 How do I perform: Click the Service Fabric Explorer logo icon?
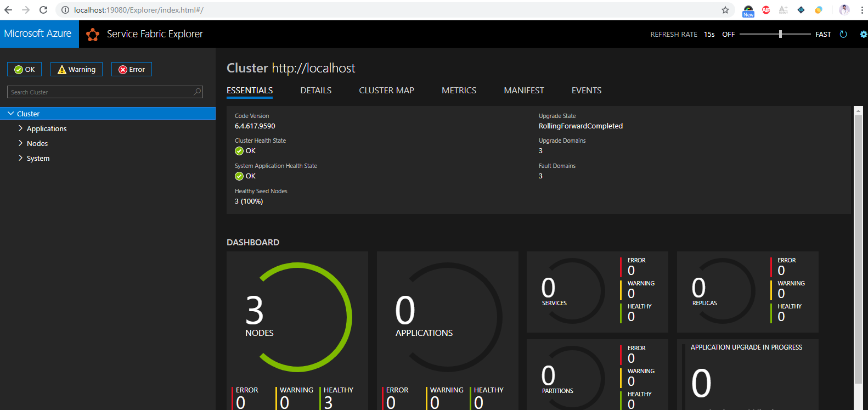pos(93,35)
